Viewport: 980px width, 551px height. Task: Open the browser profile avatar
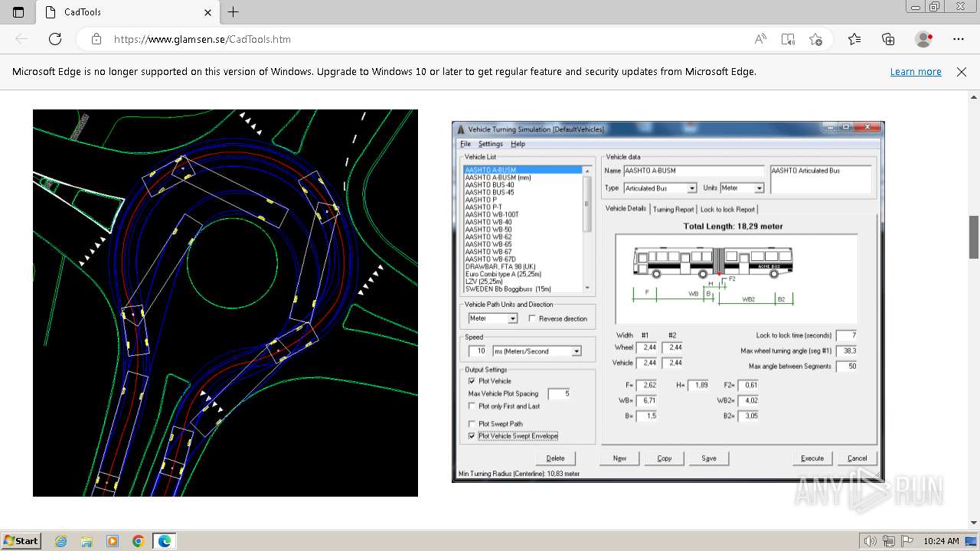coord(924,39)
